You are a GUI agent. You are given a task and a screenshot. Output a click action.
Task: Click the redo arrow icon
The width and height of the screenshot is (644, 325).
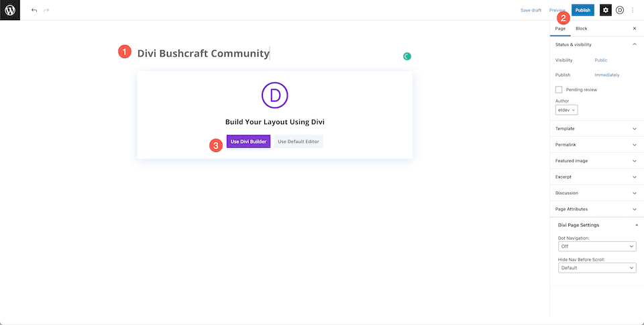pyautogui.click(x=46, y=10)
